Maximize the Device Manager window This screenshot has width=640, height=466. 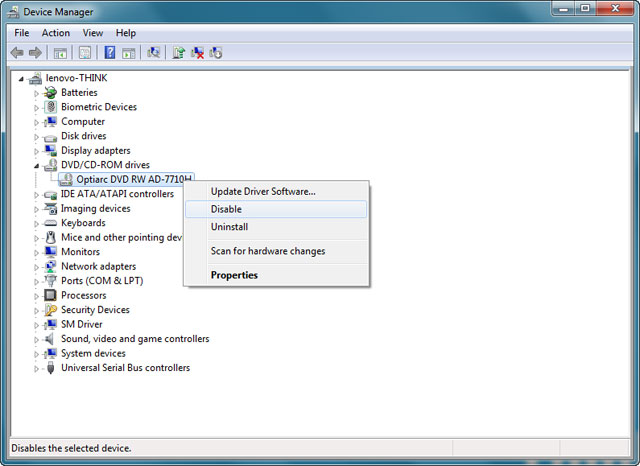coord(585,8)
